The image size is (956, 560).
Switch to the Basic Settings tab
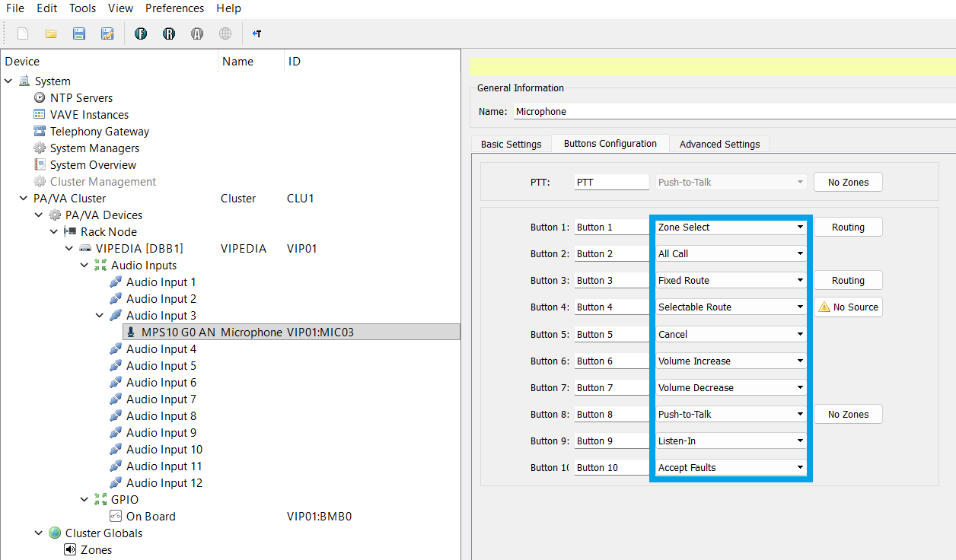511,144
